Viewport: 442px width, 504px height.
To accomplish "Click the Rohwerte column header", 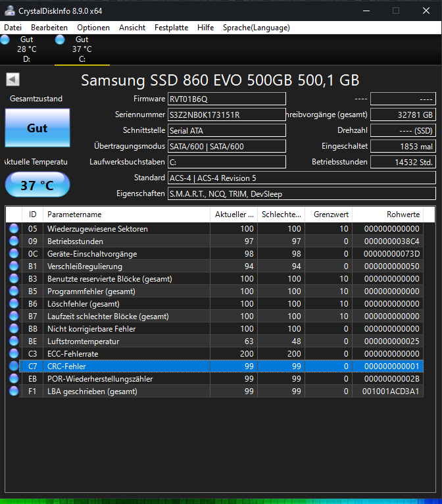I will [388, 214].
